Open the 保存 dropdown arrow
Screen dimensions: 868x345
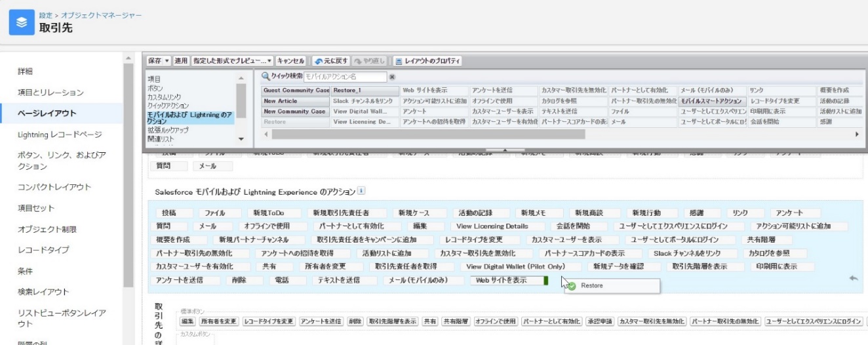tap(167, 61)
